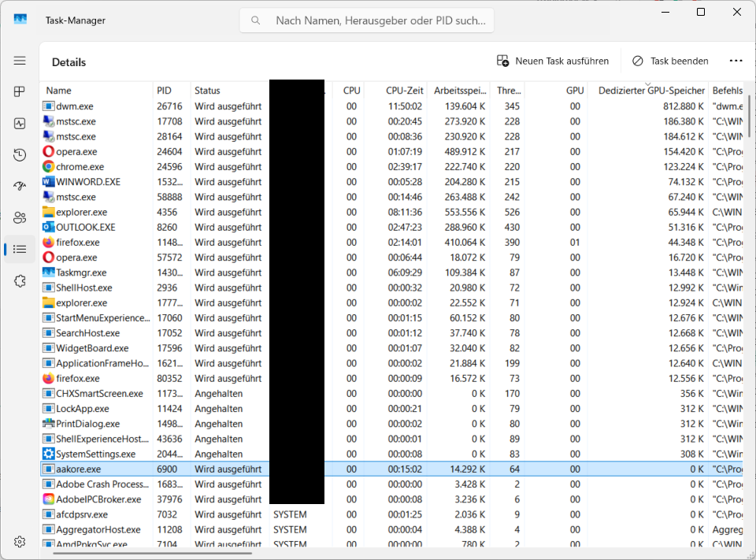Open the App history icon in sidebar

coord(20,155)
